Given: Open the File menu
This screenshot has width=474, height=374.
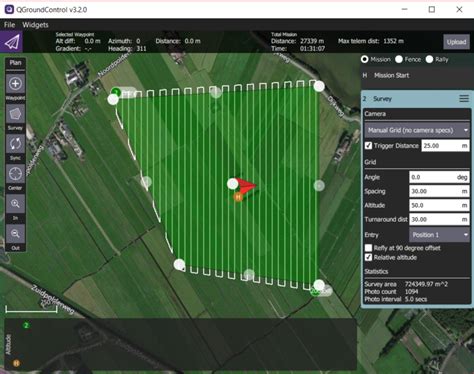Looking at the screenshot, I should click(9, 25).
